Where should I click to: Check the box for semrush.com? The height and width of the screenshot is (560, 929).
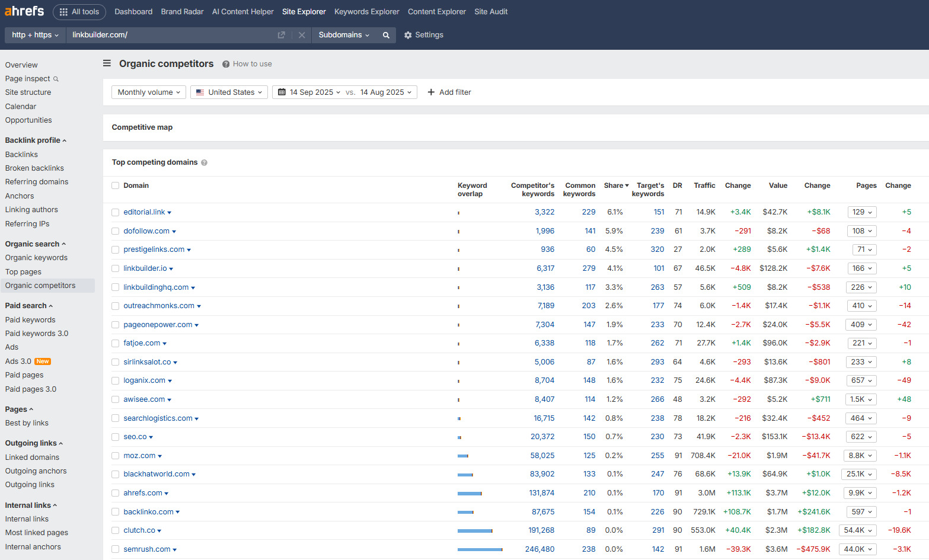pos(116,549)
